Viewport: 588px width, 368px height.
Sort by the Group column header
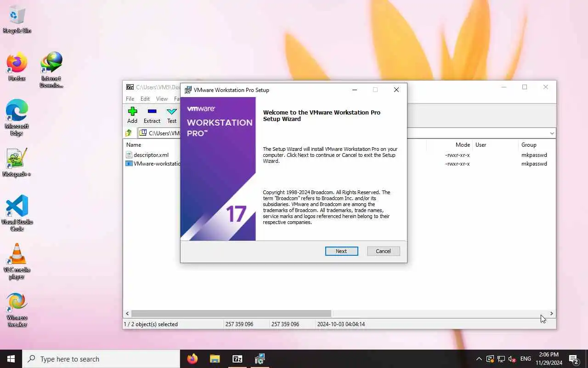pos(529,145)
